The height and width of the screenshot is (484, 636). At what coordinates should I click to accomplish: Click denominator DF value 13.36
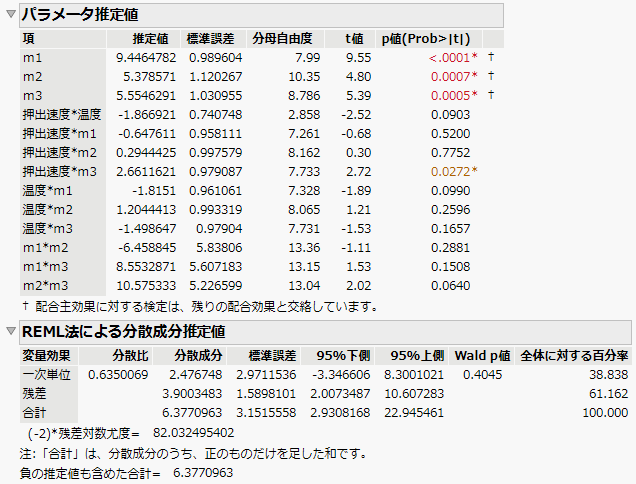pos(304,248)
